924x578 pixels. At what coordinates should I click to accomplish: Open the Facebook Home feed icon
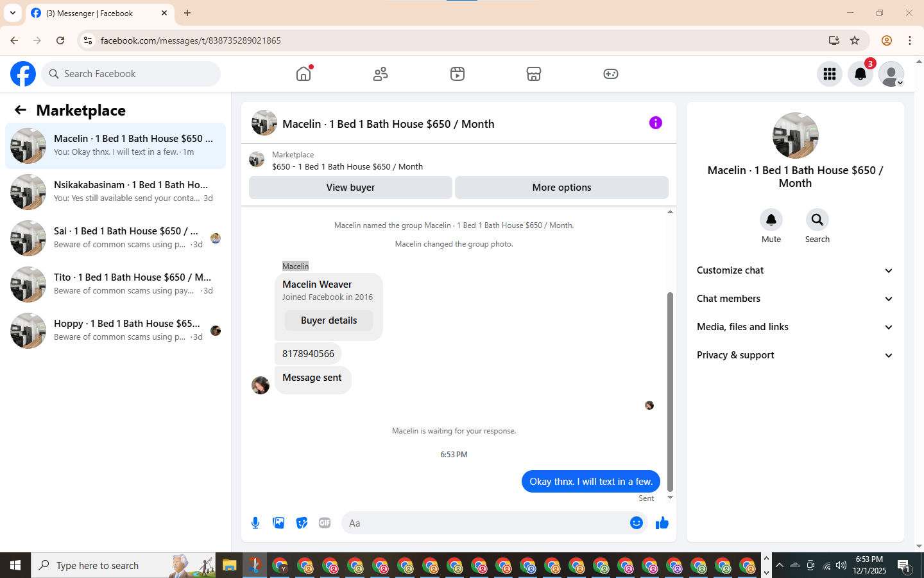304,74
